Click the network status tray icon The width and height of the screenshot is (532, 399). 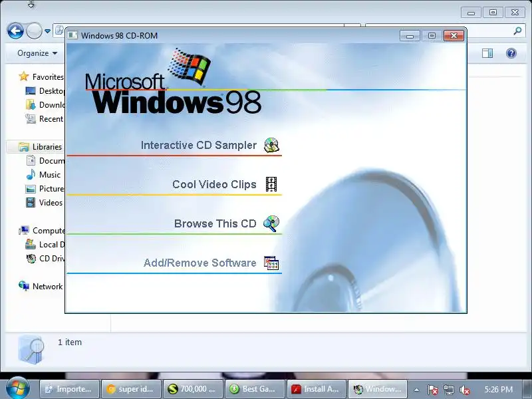pos(448,390)
